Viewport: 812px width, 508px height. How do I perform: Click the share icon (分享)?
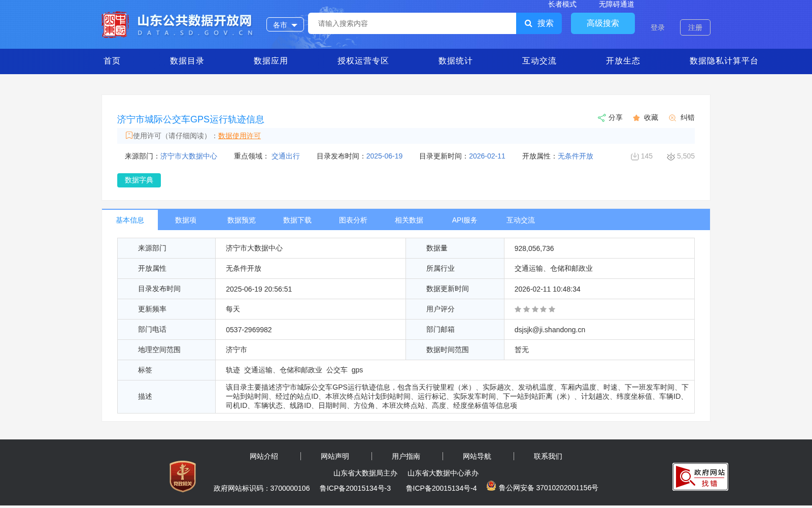pos(601,118)
